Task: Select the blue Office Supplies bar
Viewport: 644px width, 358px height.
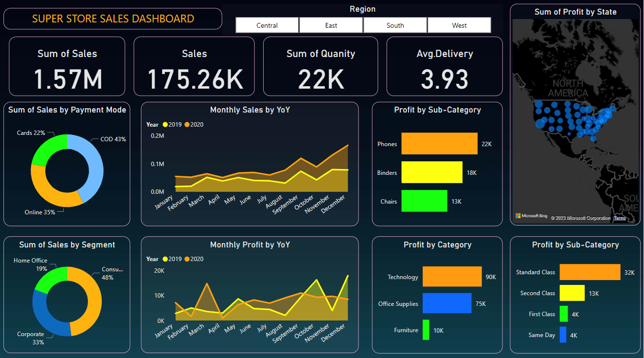Action: (447, 303)
